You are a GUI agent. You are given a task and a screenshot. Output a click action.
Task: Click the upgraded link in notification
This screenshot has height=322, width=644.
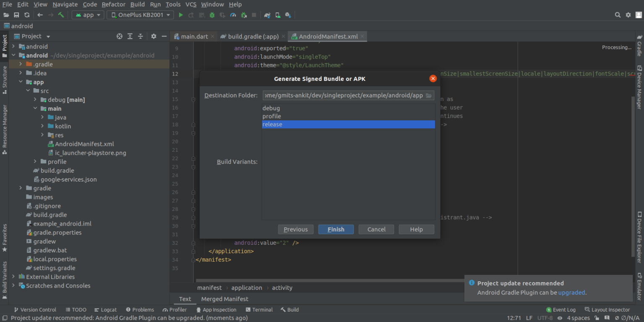tap(571, 293)
